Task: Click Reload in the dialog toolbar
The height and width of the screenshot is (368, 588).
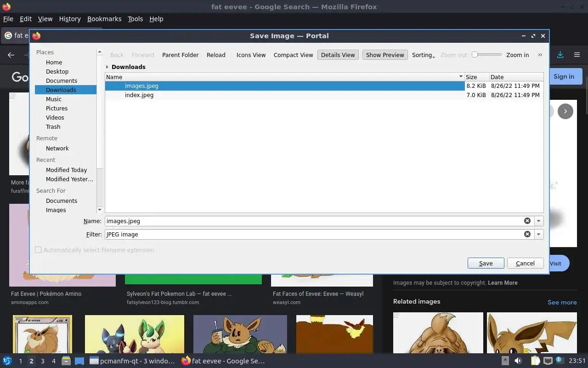Action: (x=216, y=55)
